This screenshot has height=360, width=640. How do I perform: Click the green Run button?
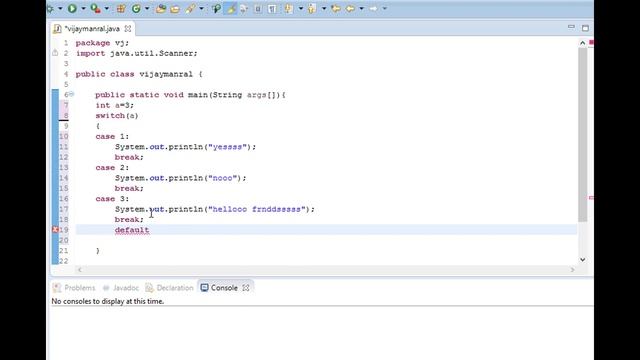click(x=72, y=8)
